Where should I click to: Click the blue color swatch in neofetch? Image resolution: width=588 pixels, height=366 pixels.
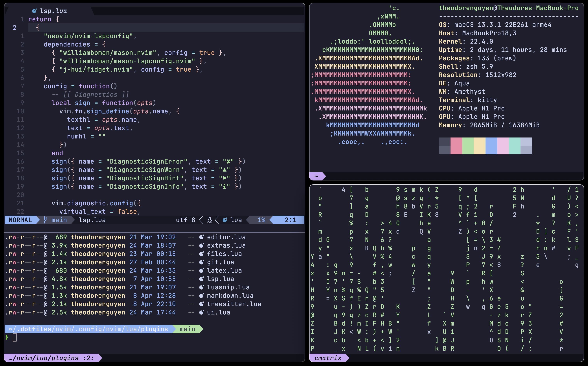point(491,146)
